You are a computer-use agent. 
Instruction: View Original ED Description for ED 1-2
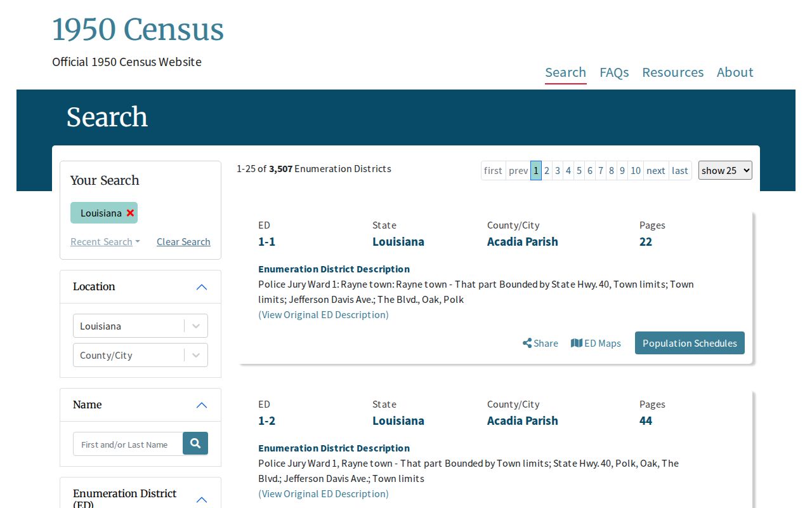324,493
